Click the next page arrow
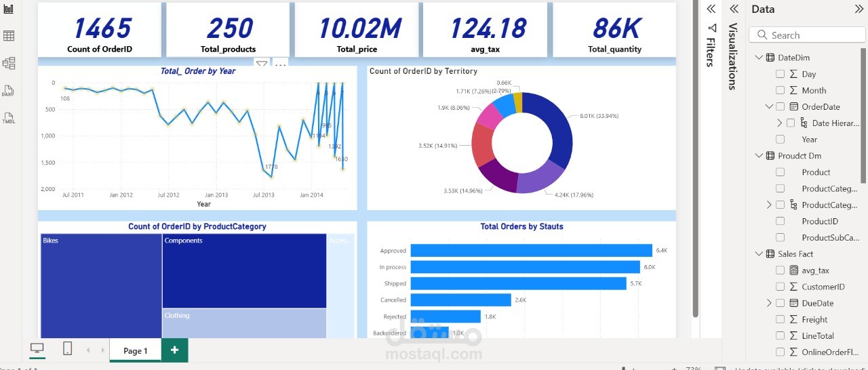The height and width of the screenshot is (370, 868). (103, 350)
